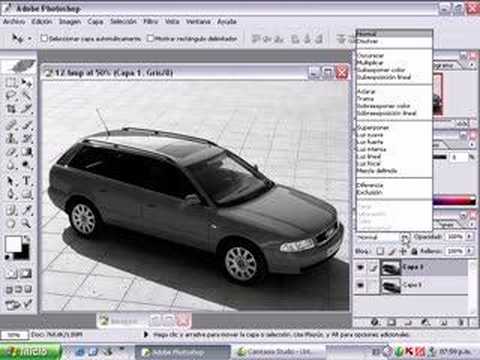The width and height of the screenshot is (480, 360).
Task: Click the Inicio start button
Action: click(30, 351)
